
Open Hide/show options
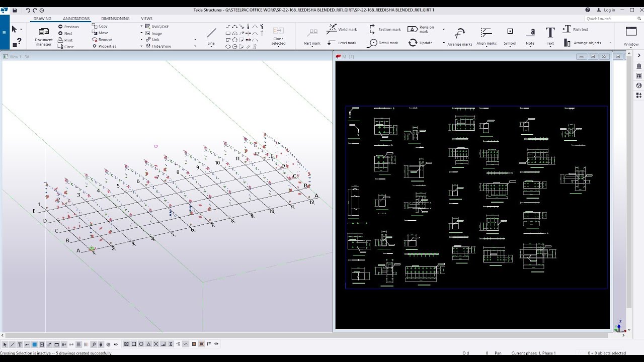click(x=158, y=46)
